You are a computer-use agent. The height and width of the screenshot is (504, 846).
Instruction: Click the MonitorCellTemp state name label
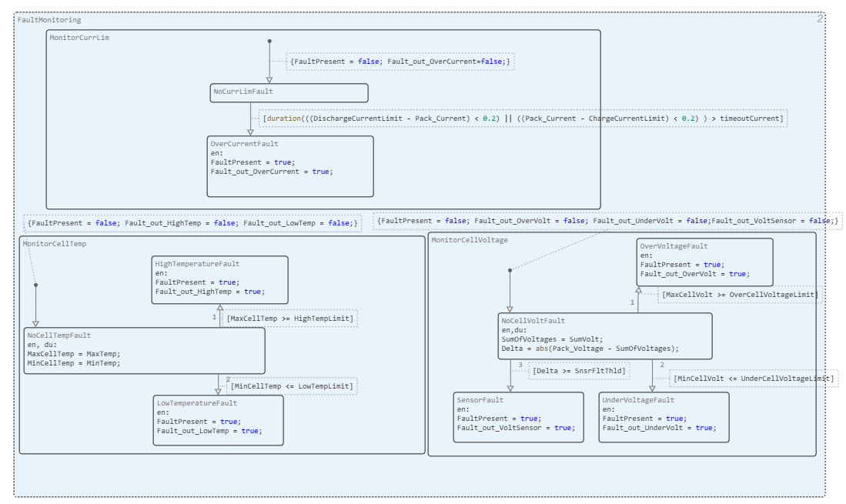click(x=55, y=244)
